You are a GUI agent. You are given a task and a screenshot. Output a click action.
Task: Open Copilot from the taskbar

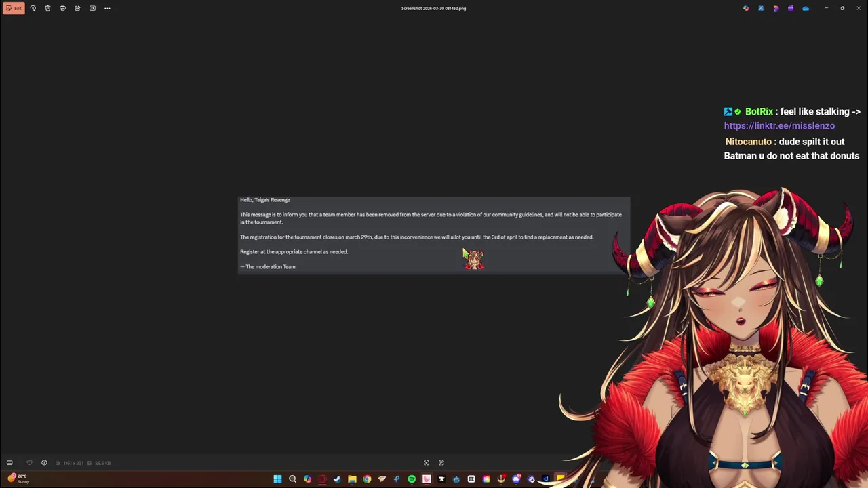pyautogui.click(x=307, y=479)
